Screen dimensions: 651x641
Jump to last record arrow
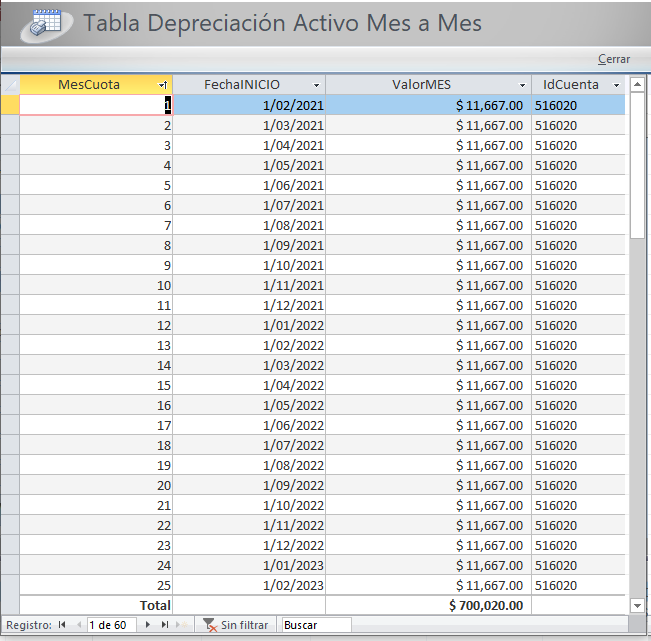click(164, 625)
